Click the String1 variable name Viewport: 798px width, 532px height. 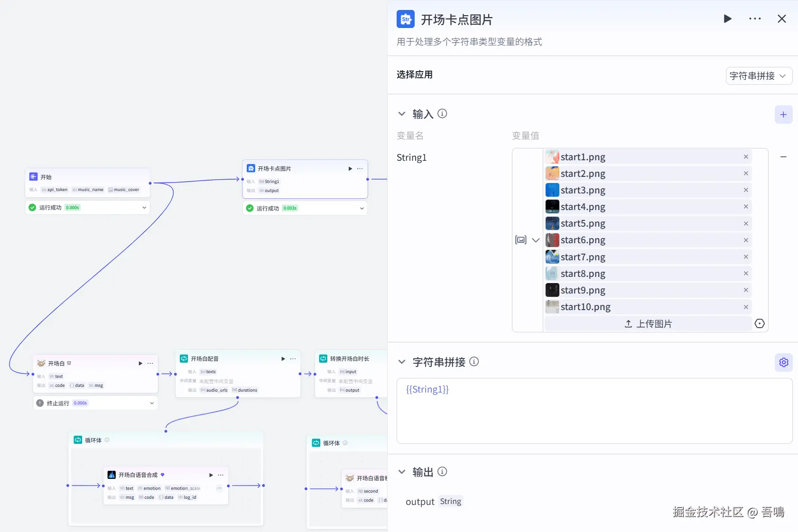coord(411,157)
